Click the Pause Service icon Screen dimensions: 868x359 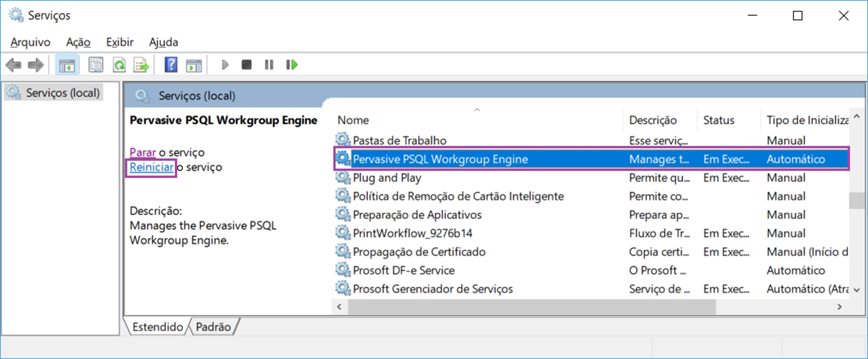pos(269,65)
